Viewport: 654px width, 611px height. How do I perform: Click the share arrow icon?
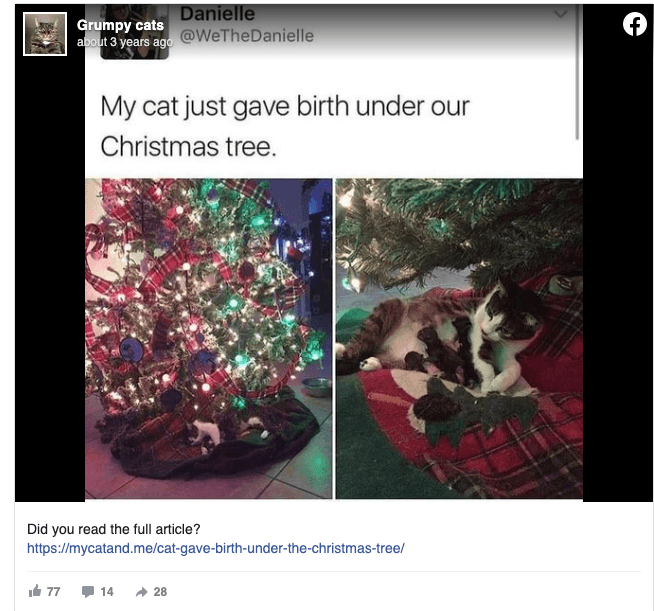(x=141, y=591)
